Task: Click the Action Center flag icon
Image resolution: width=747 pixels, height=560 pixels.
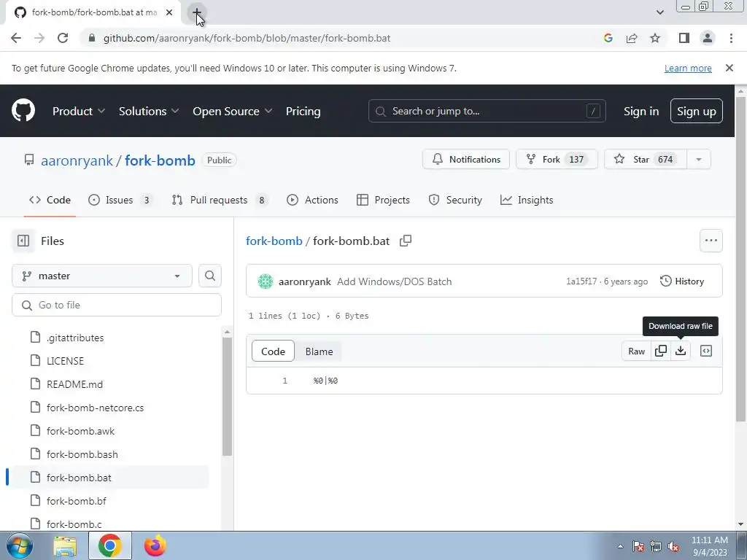Action: (x=638, y=546)
